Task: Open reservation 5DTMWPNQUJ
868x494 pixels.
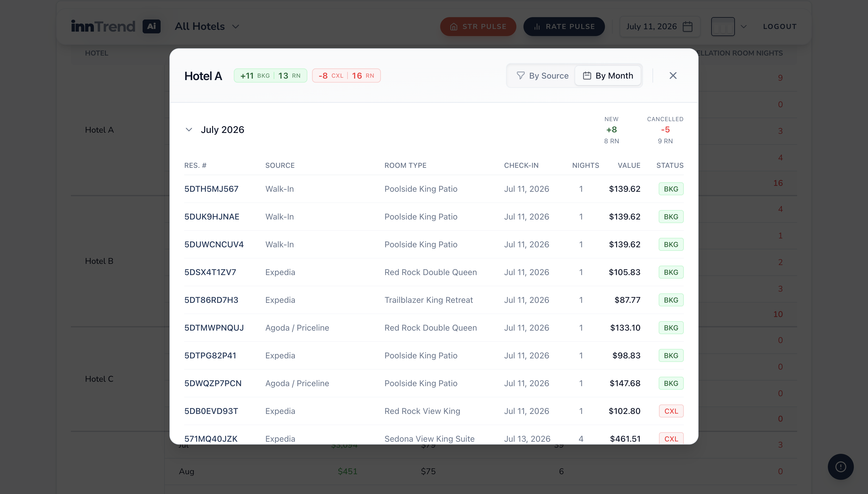Action: point(214,328)
